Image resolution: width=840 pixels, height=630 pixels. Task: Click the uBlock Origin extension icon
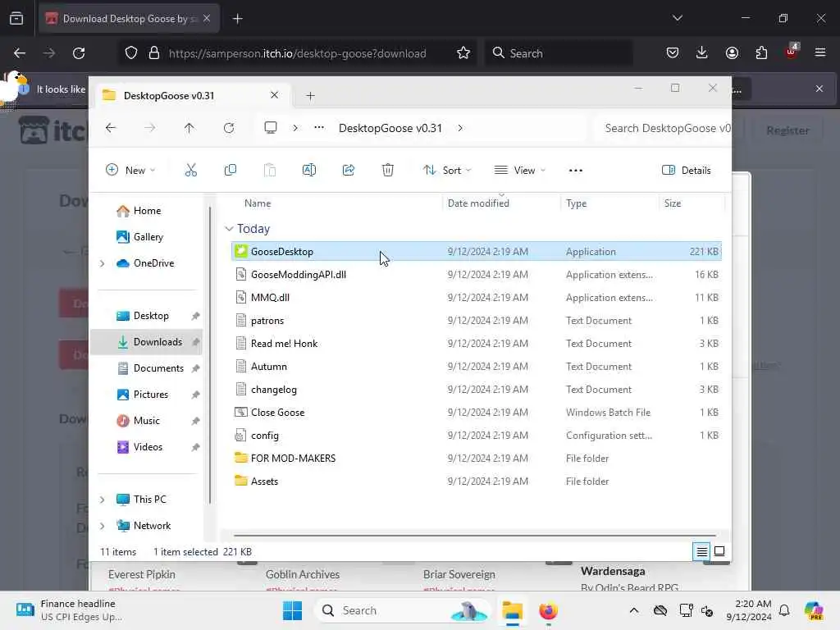pyautogui.click(x=792, y=52)
